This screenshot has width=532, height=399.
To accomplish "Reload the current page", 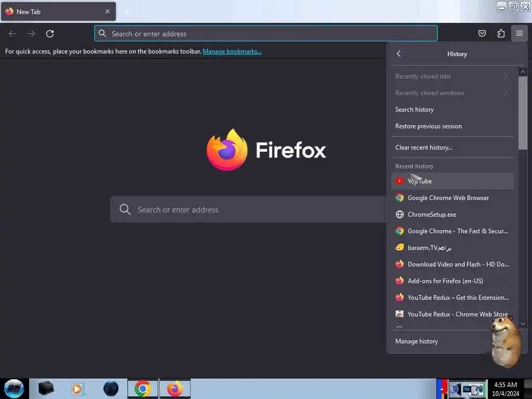I will tap(50, 34).
